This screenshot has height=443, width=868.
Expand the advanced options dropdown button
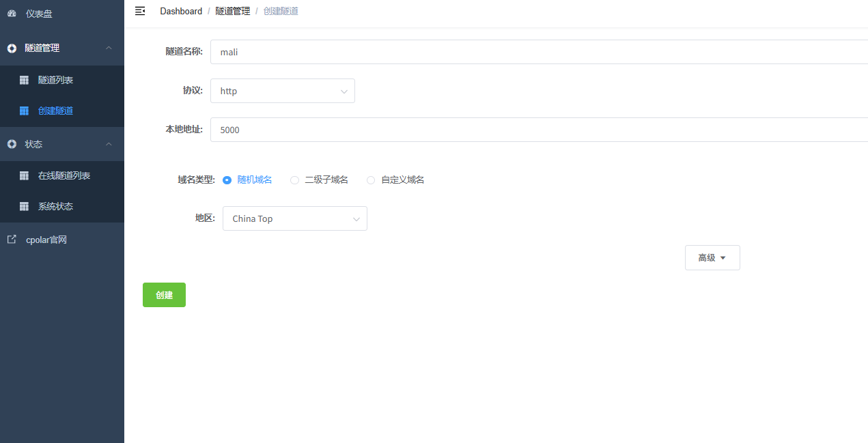pos(712,258)
